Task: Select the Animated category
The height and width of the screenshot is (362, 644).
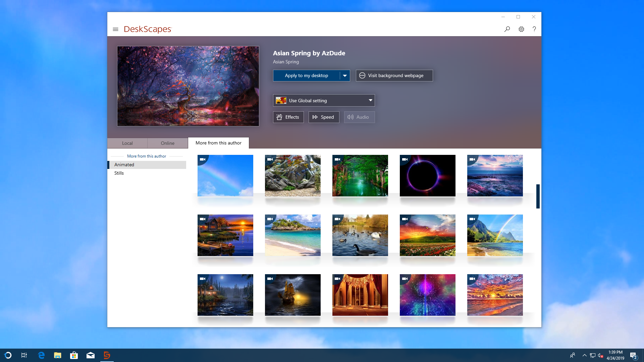Action: click(x=147, y=165)
